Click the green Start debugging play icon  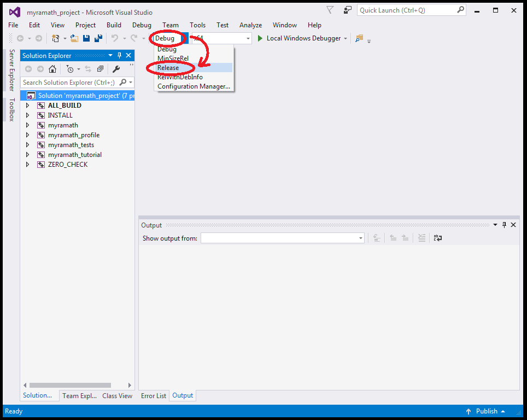tap(260, 38)
